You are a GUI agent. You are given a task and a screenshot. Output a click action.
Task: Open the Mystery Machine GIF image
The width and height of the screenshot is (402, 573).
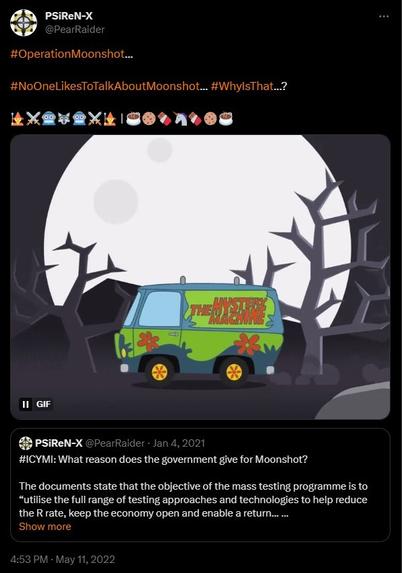click(200, 277)
